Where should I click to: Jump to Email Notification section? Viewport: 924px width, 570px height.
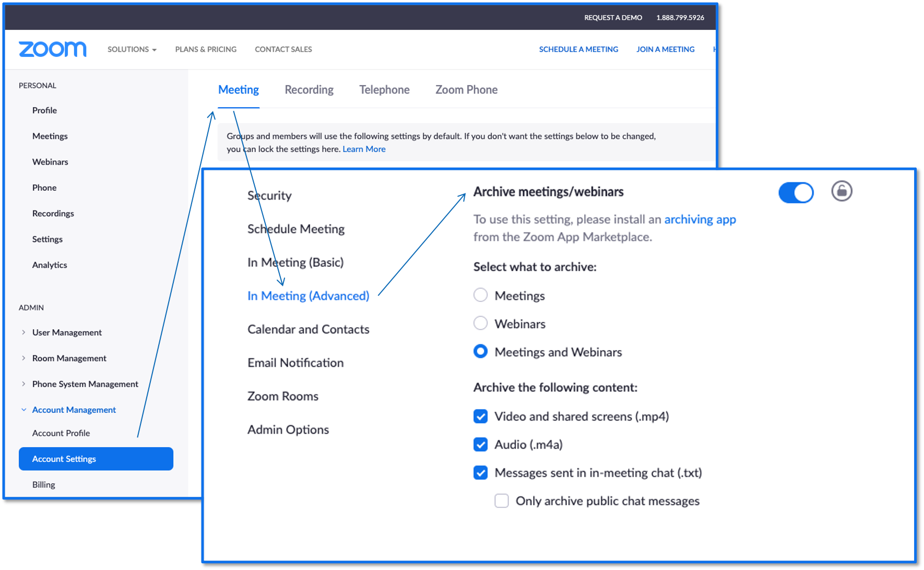point(295,363)
